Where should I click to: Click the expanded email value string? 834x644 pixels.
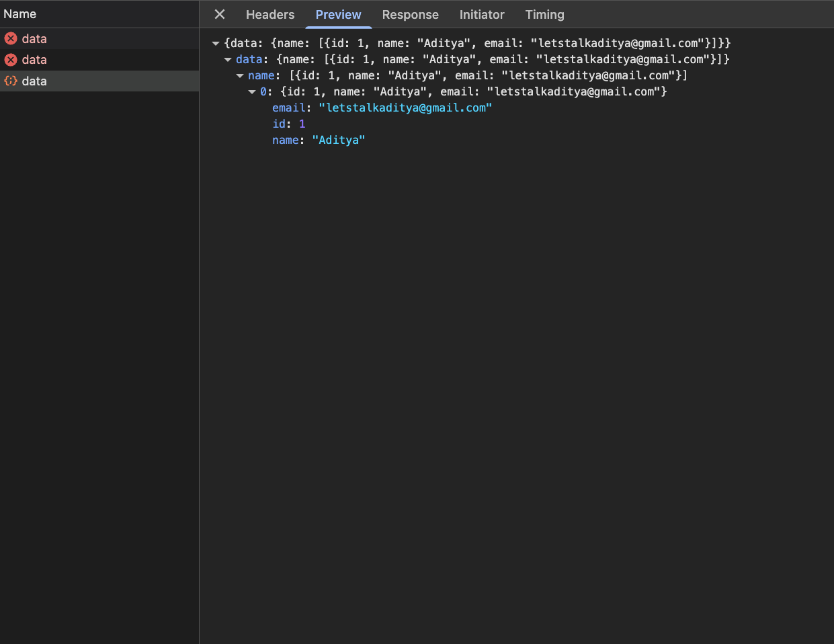tap(405, 108)
